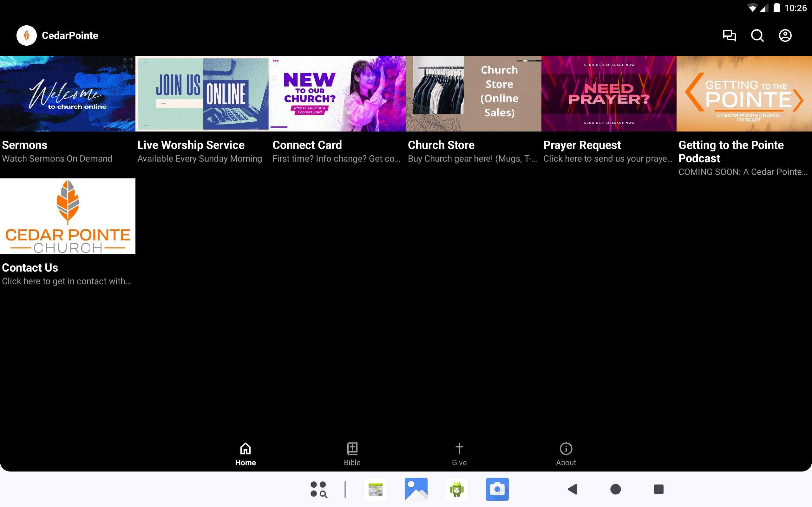Open Join Us Online worship thumbnail

point(203,93)
